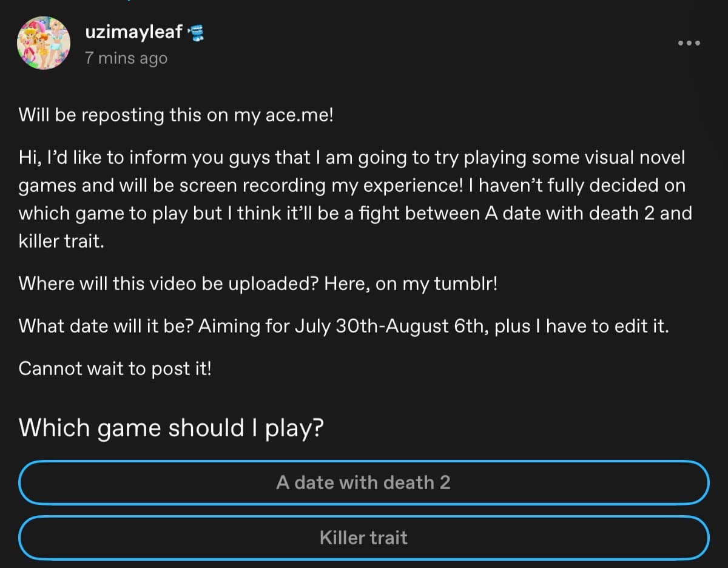Image resolution: width=728 pixels, height=568 pixels.
Task: Vote for the "Killer trait" poll option
Action: pyautogui.click(x=364, y=538)
